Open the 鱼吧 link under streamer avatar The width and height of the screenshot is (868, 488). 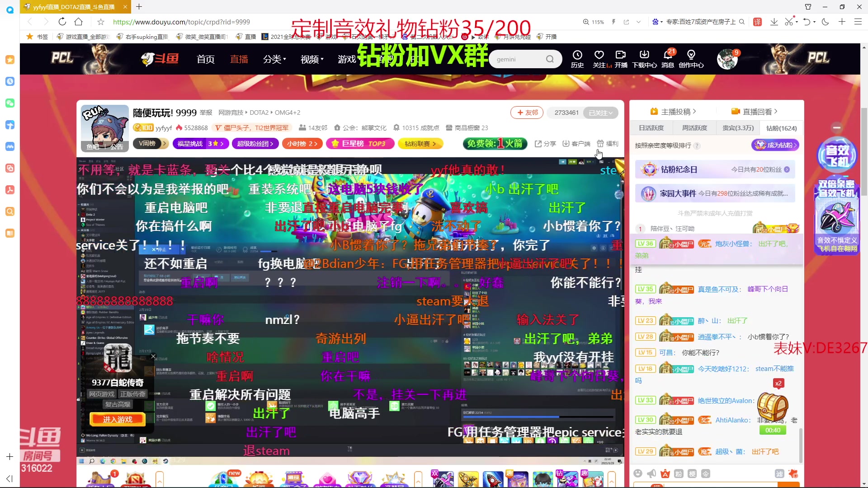coord(93,147)
